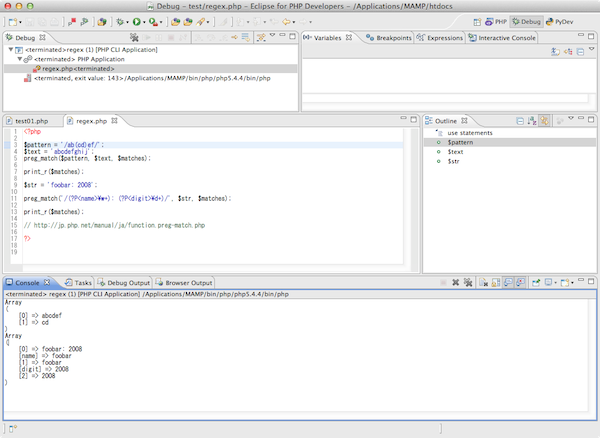Switch to the PHP perspective
This screenshot has width=600, height=438.
click(496, 22)
